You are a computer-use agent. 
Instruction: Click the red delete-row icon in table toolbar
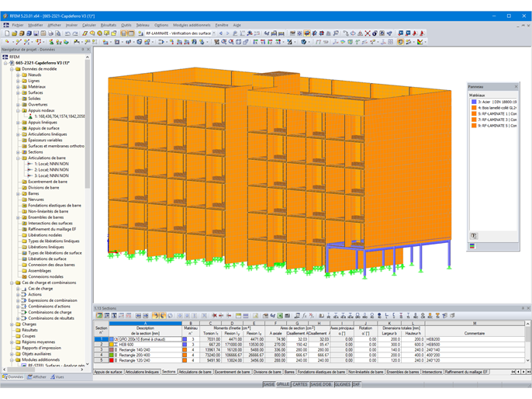coord(214,316)
